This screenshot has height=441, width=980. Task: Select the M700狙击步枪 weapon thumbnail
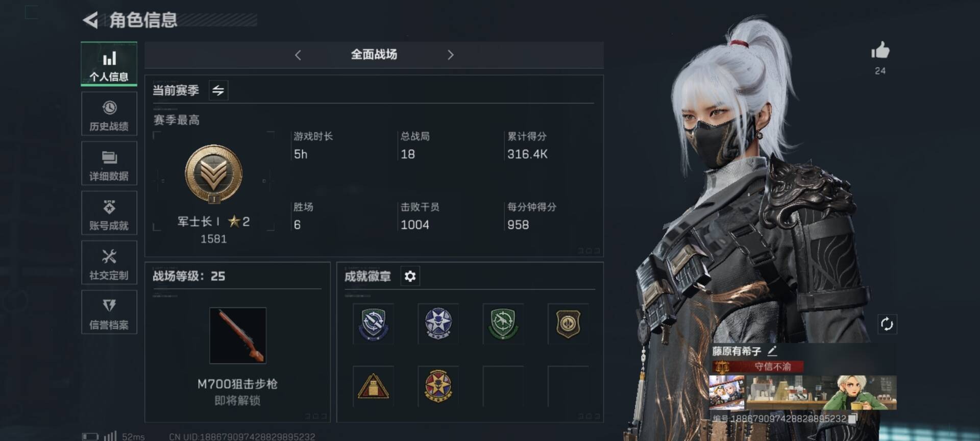tap(238, 335)
